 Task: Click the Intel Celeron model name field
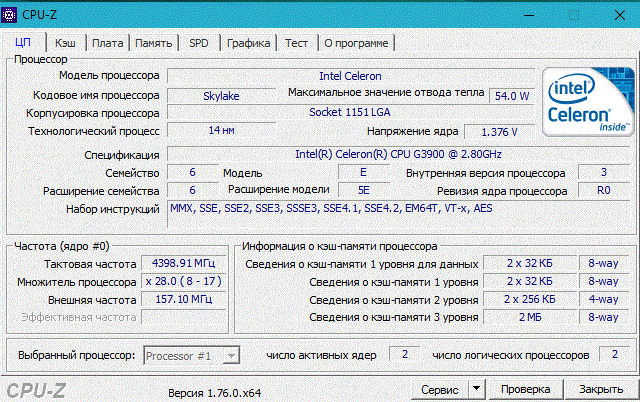[x=351, y=76]
